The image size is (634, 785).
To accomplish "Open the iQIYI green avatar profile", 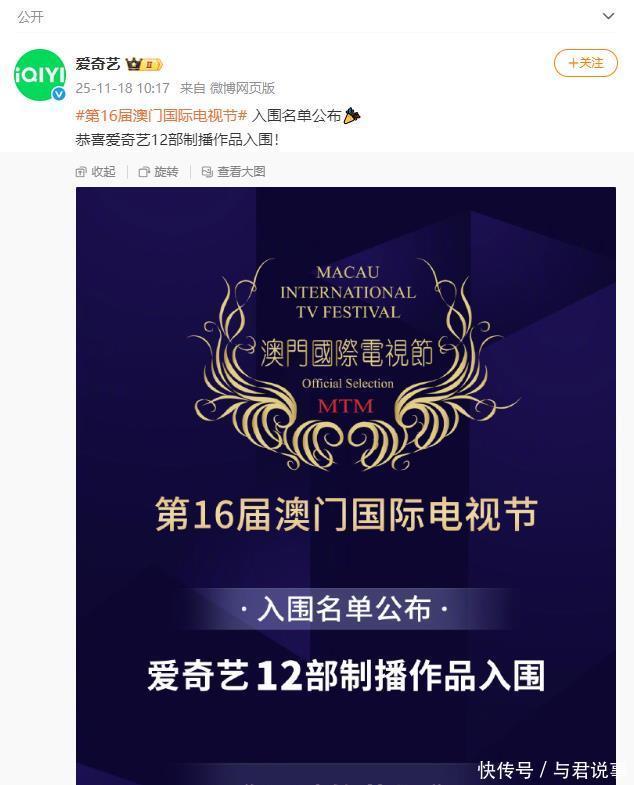I will [x=40, y=75].
